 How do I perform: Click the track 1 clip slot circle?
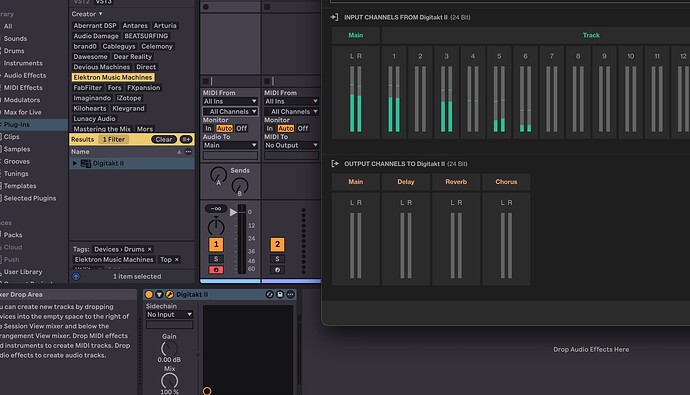coord(206,7)
